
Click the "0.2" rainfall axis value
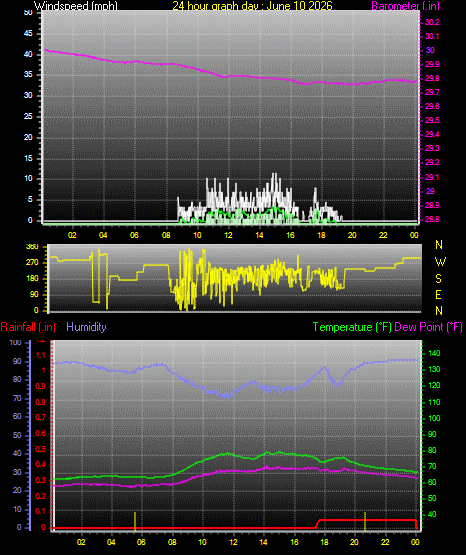[x=41, y=496]
